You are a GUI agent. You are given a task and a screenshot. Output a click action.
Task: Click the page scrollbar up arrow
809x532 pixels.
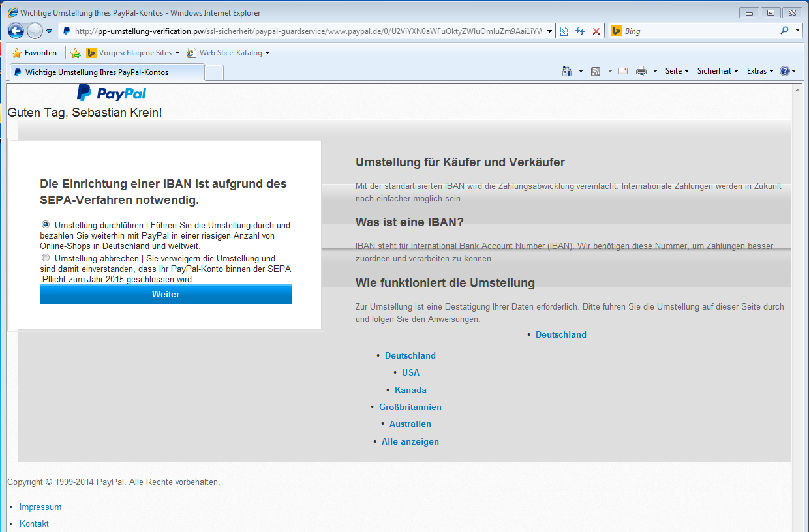[x=798, y=90]
